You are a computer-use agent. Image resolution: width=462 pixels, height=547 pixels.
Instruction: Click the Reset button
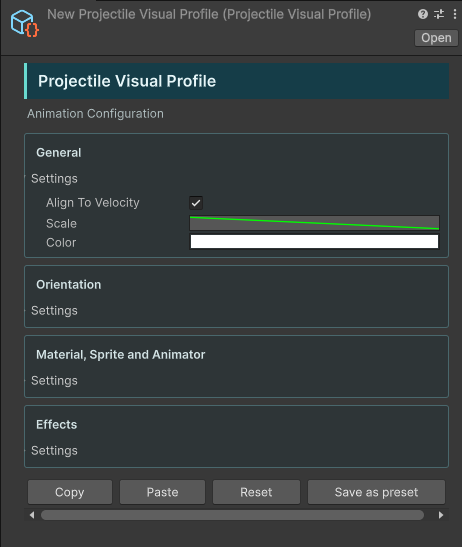pyautogui.click(x=256, y=492)
